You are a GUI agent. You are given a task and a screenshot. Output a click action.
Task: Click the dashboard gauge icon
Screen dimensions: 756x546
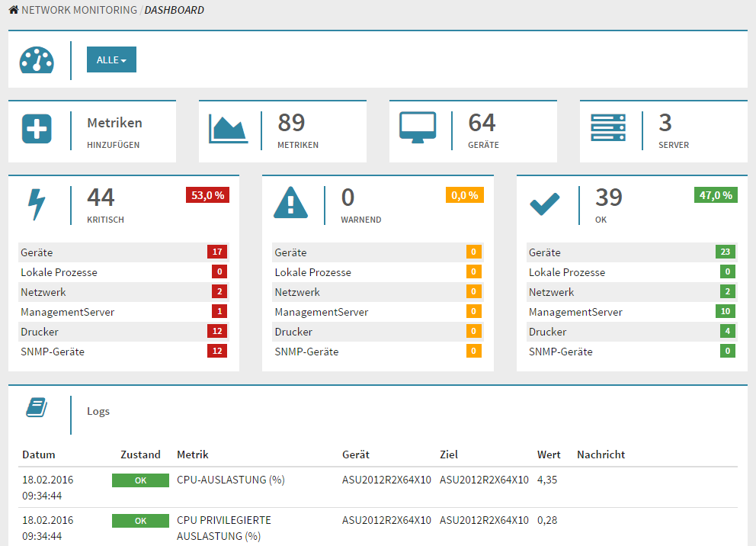pyautogui.click(x=37, y=60)
